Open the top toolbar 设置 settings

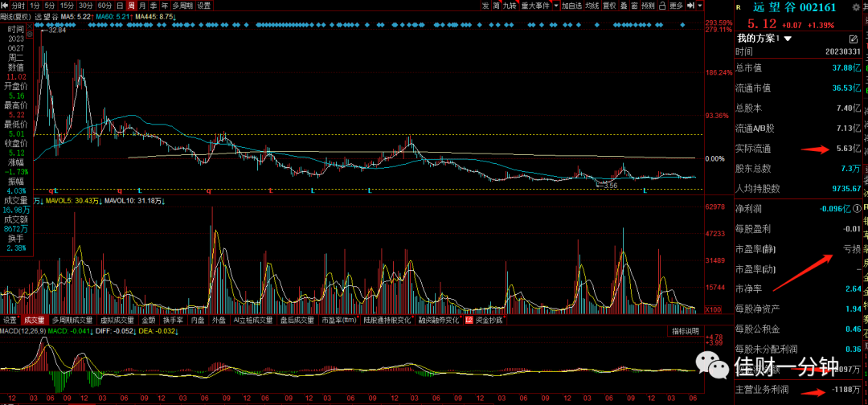pos(204,6)
